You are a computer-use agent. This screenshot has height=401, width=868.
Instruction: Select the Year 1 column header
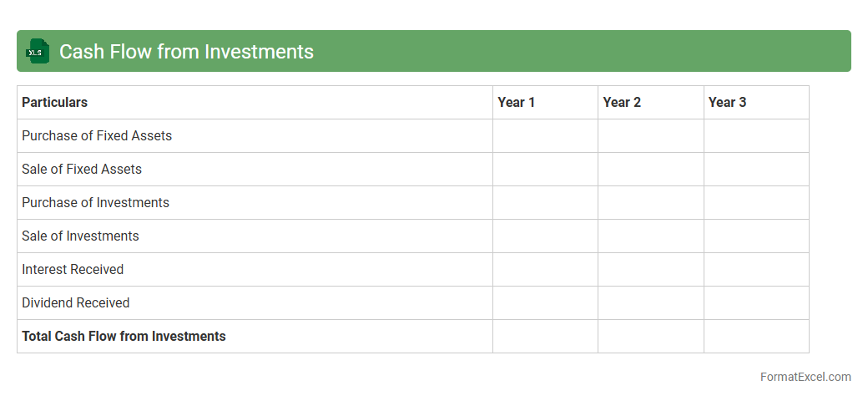(x=516, y=102)
